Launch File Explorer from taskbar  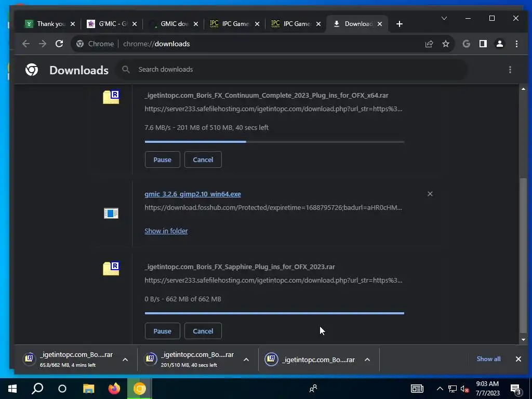(88, 389)
